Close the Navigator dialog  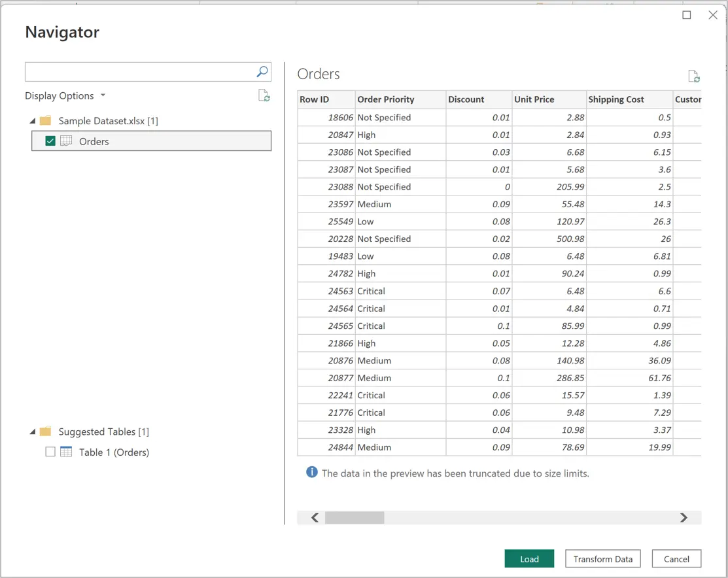(713, 15)
